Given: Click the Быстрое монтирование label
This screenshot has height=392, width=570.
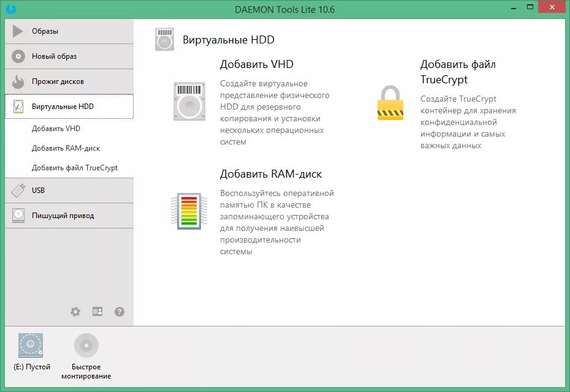Looking at the screenshot, I should tap(86, 371).
